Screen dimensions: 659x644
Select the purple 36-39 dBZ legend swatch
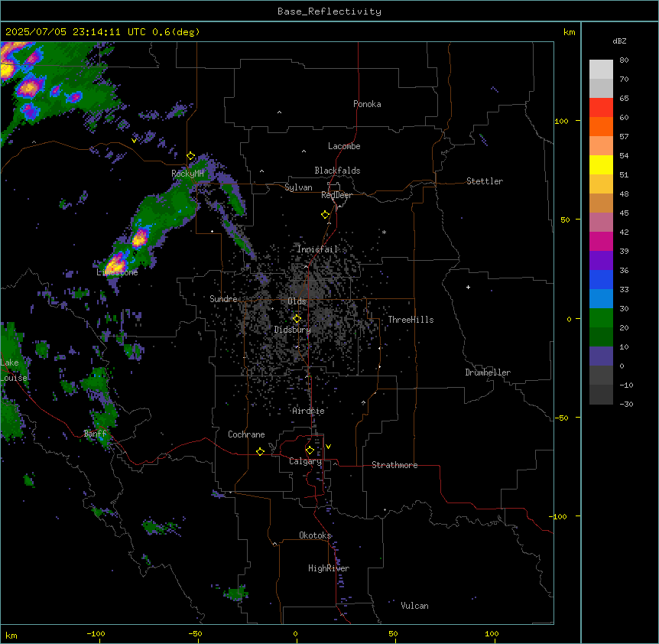pyautogui.click(x=601, y=261)
